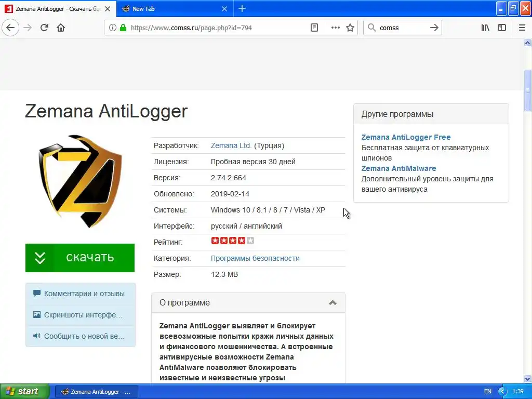Open Программы безопасности category link
Screen dimensions: 532x399
(x=255, y=258)
